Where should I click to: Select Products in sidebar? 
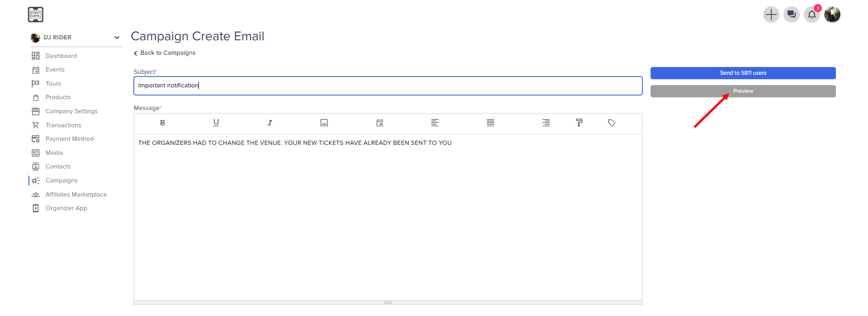click(x=58, y=97)
